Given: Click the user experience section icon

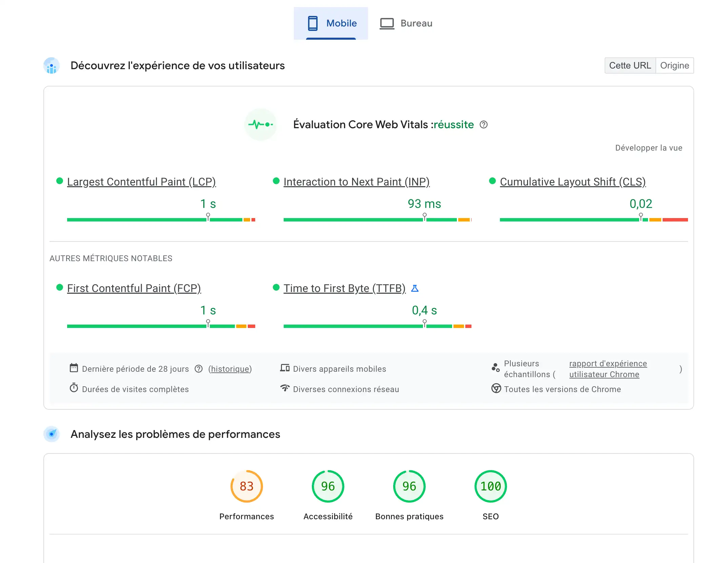Looking at the screenshot, I should [52, 65].
